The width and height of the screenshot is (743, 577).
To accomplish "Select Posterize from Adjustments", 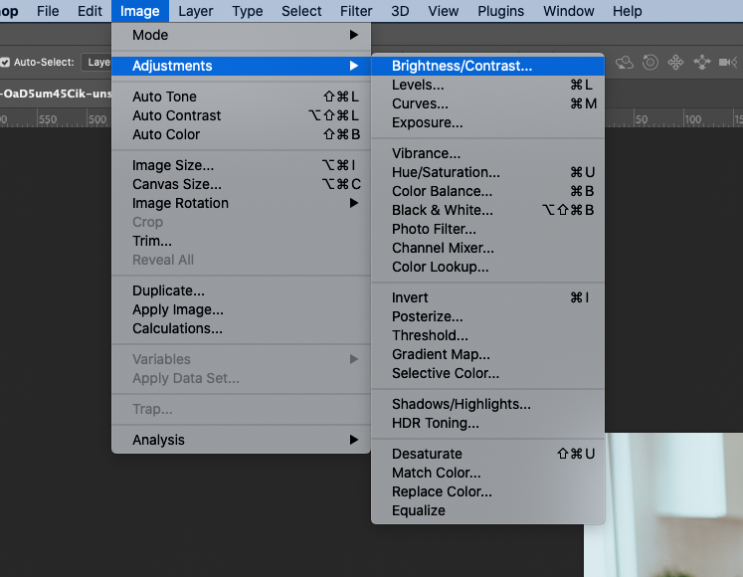I will (x=488, y=317).
